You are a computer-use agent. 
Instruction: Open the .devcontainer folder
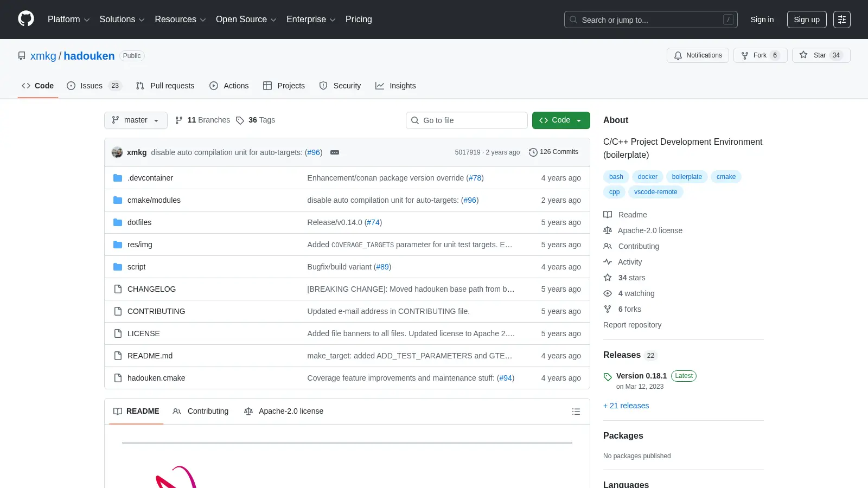pyautogui.click(x=150, y=178)
